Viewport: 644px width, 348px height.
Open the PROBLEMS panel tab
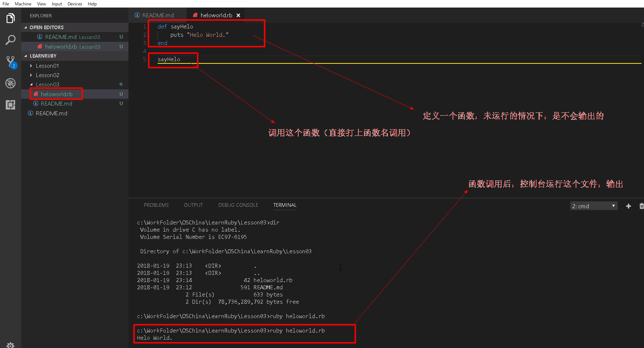point(156,205)
